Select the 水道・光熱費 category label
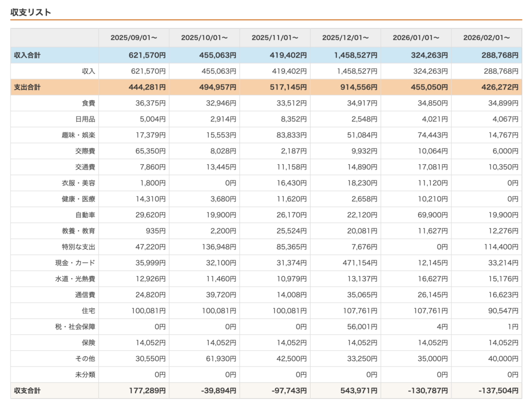532x406 pixels. (x=75, y=279)
